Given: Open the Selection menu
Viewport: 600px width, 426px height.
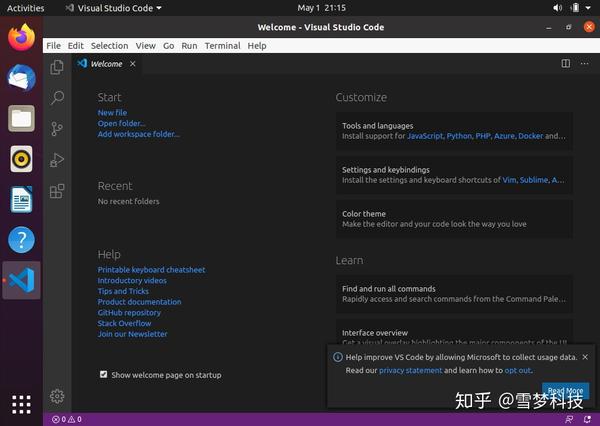Looking at the screenshot, I should 109,46.
